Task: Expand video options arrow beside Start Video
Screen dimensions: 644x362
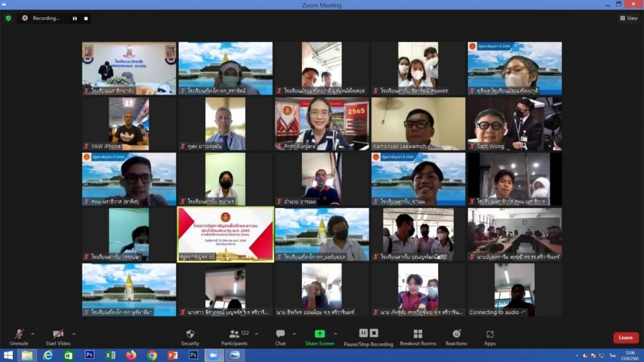Action: 74,333
